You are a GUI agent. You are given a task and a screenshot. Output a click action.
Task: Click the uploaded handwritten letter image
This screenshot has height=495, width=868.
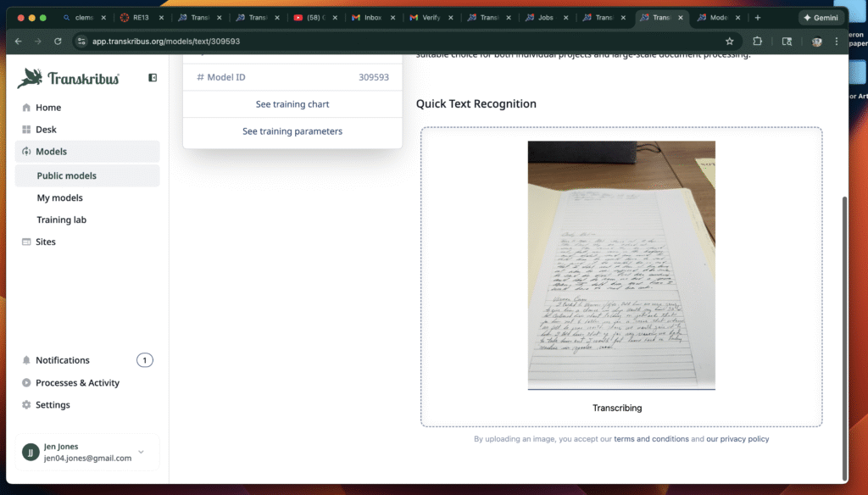coord(621,264)
